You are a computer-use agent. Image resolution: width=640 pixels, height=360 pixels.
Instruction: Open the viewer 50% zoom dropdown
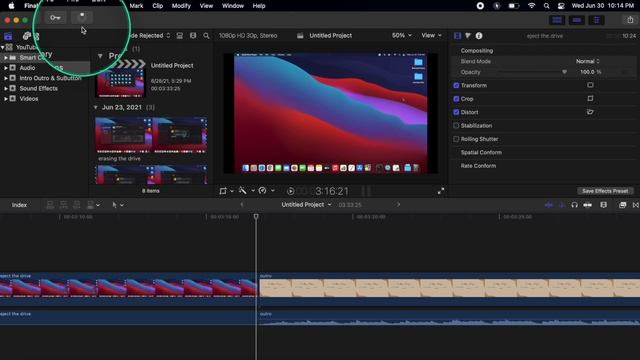click(x=402, y=36)
